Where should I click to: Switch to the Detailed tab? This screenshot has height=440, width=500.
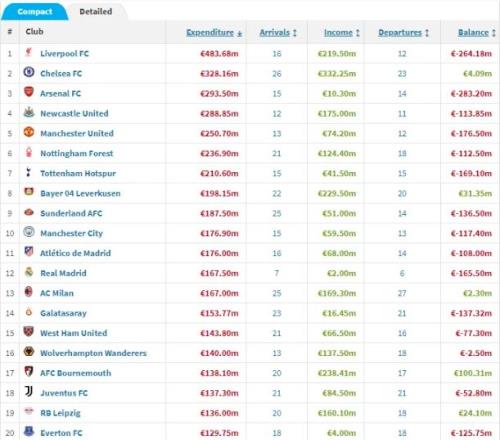coord(96,12)
